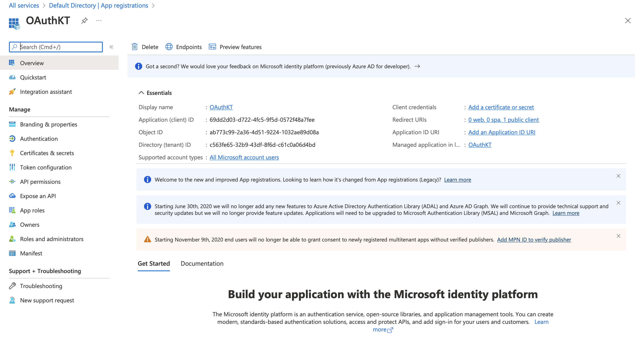Click Add MPN ID to verify publisher
644x342 pixels.
click(534, 240)
